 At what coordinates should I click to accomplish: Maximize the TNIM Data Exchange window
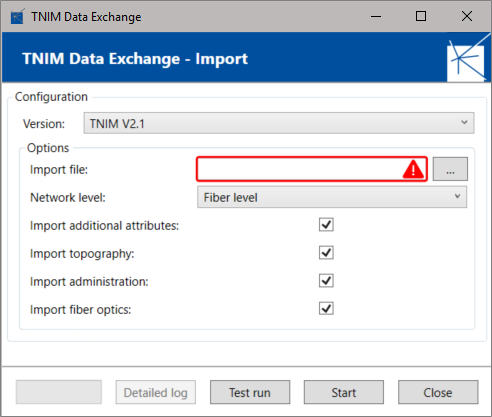(x=421, y=16)
